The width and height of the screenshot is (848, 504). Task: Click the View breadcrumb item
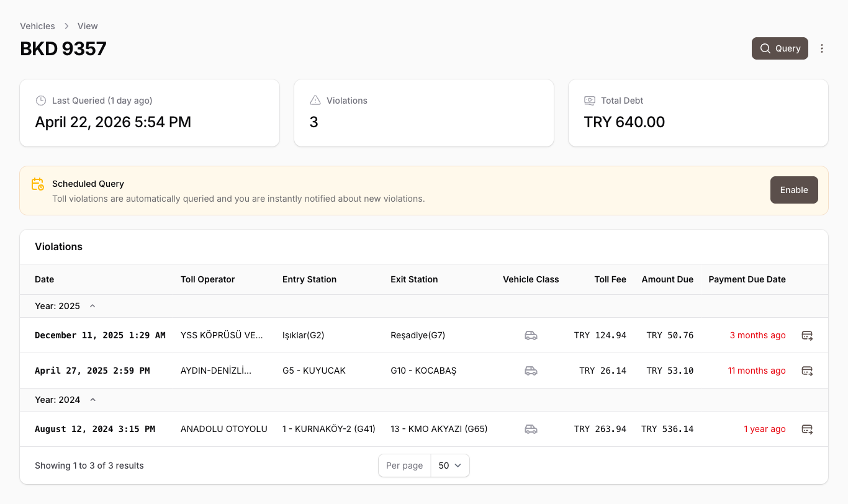(88, 26)
